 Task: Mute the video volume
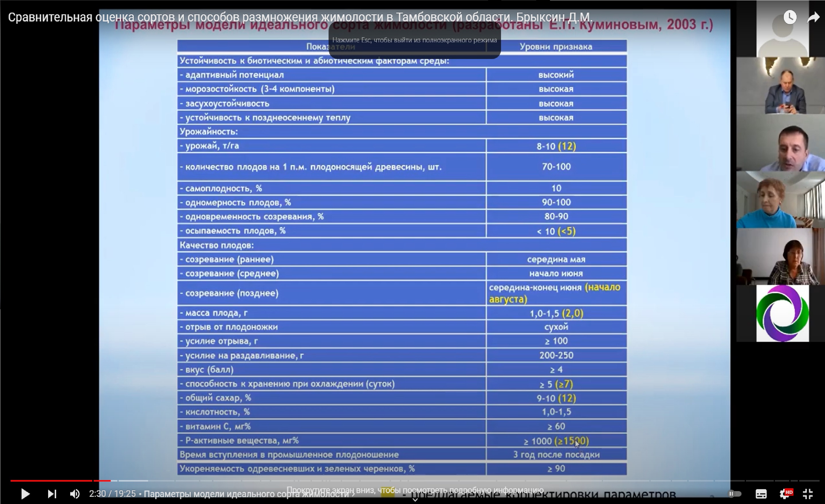pyautogui.click(x=75, y=494)
